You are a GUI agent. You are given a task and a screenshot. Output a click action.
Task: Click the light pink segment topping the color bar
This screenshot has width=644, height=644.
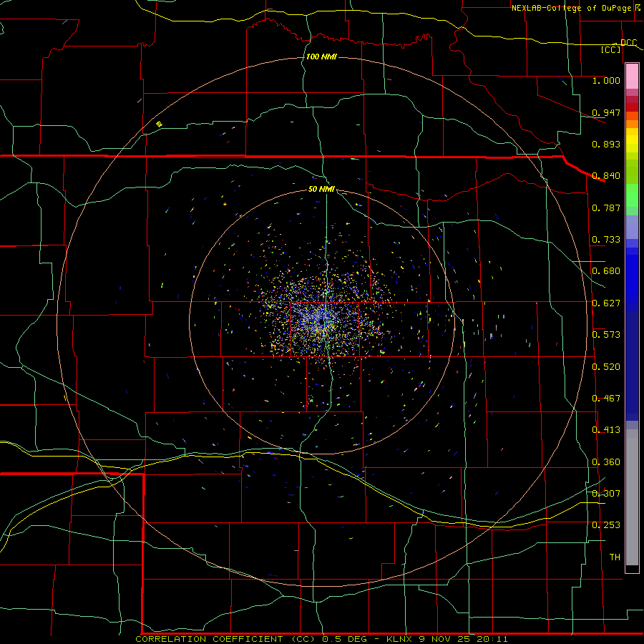tap(632, 77)
